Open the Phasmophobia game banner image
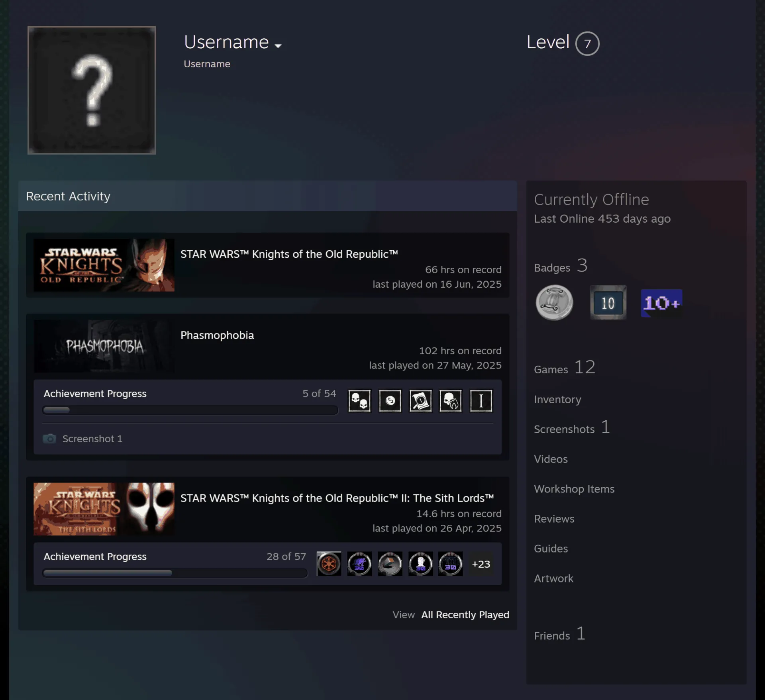The height and width of the screenshot is (700, 765). tap(104, 346)
